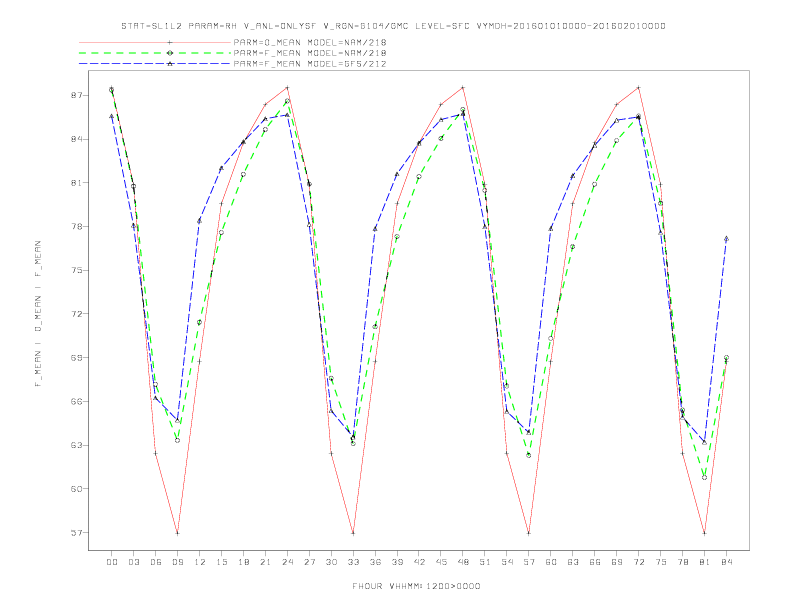Click x-axis tick label 75
The image size is (792, 612).
[661, 562]
